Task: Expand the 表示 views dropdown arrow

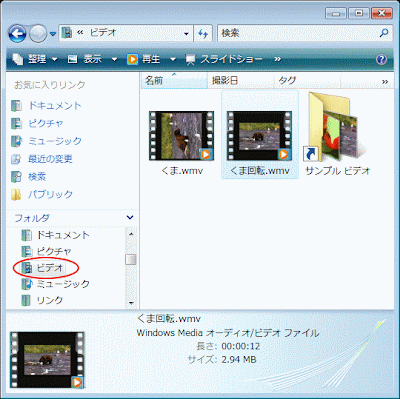Action: [x=114, y=60]
